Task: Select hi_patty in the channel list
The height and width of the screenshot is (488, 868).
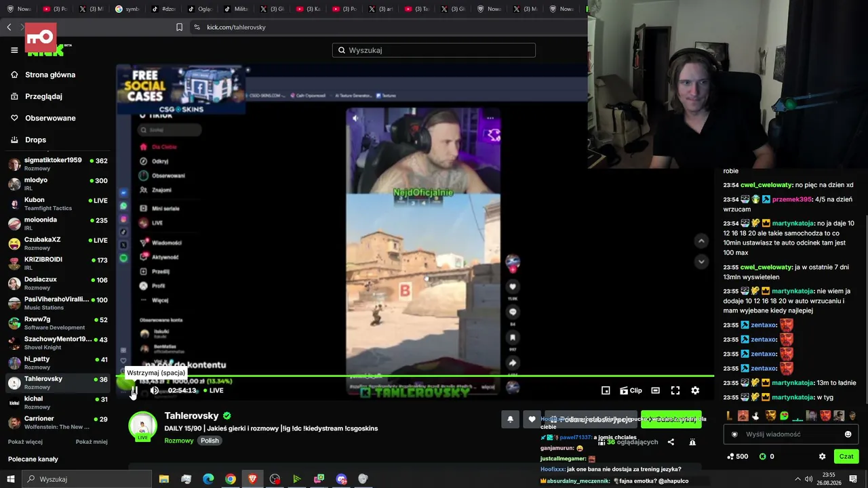Action: point(58,363)
